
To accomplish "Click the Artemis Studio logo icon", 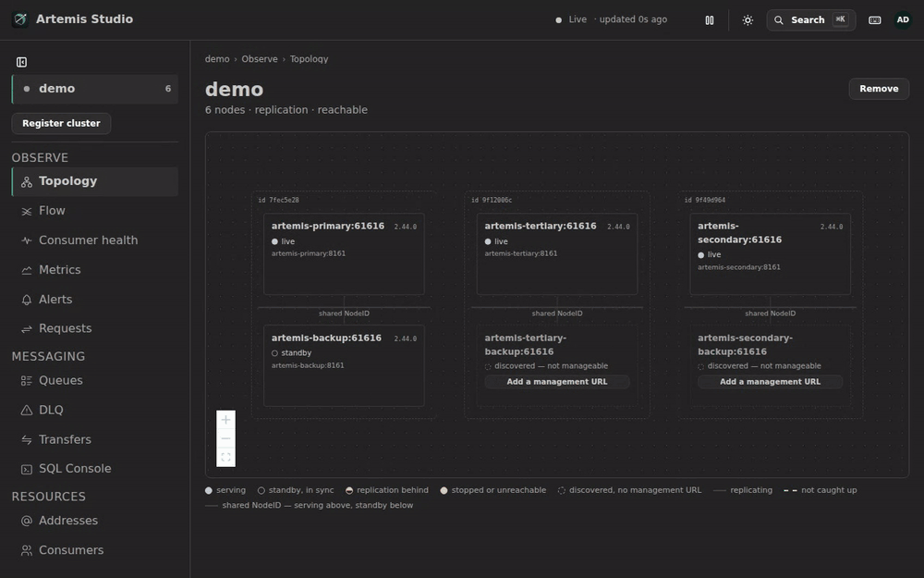I will click(x=20, y=19).
